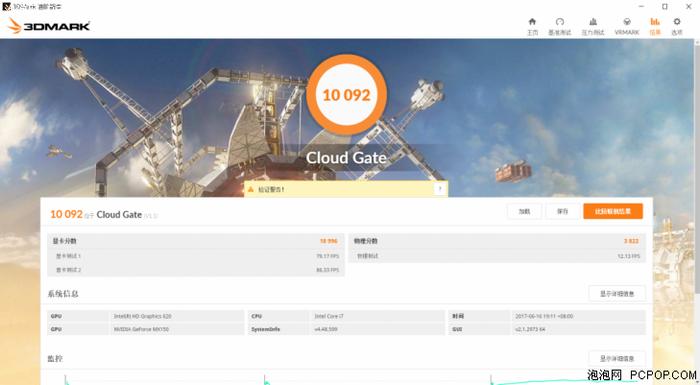The image size is (700, 385).
Task: Click the Physics score row
Action: coord(497,241)
